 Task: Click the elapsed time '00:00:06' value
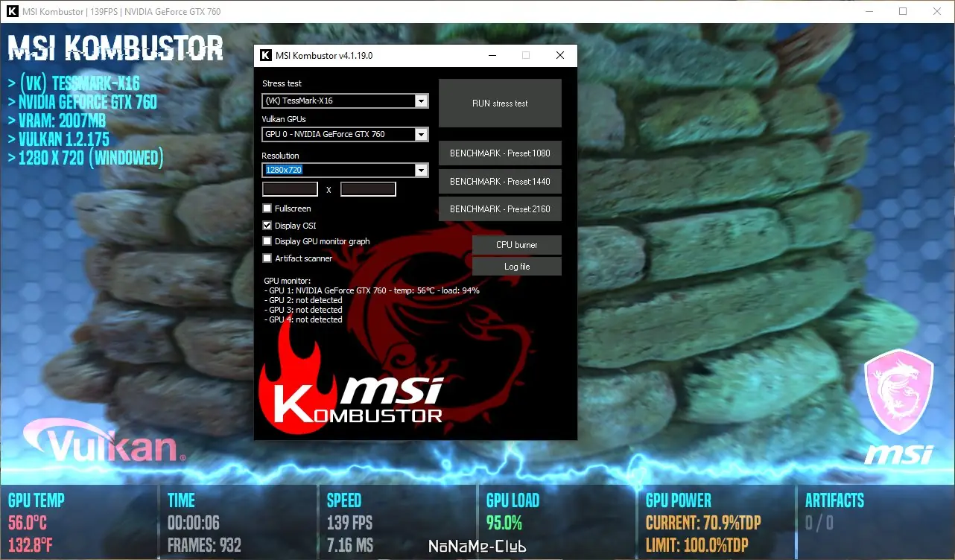click(194, 523)
